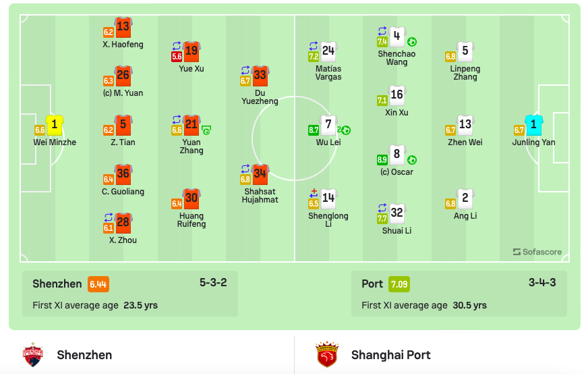Viewport: 588px width, 374px height.
Task: Click Junling Yan's cyan goalkeeper jersey
Action: 533,125
